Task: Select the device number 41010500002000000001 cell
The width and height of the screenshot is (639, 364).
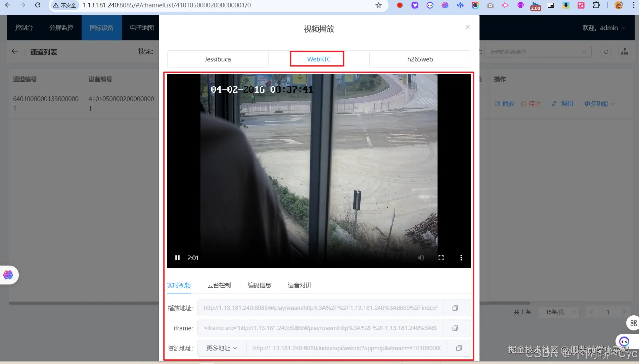Action: pyautogui.click(x=121, y=103)
